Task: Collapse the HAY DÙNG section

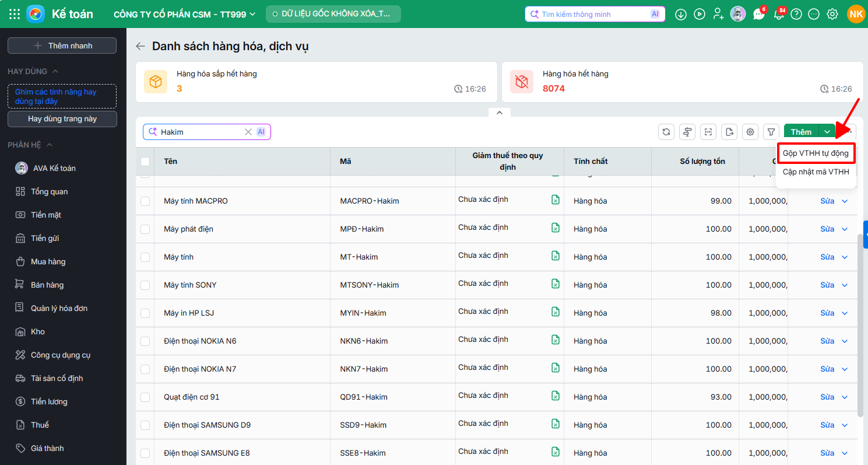Action: pos(55,71)
